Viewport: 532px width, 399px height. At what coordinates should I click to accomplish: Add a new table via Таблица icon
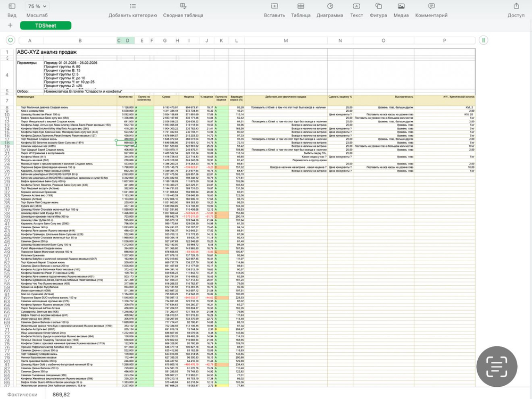pos(301,6)
